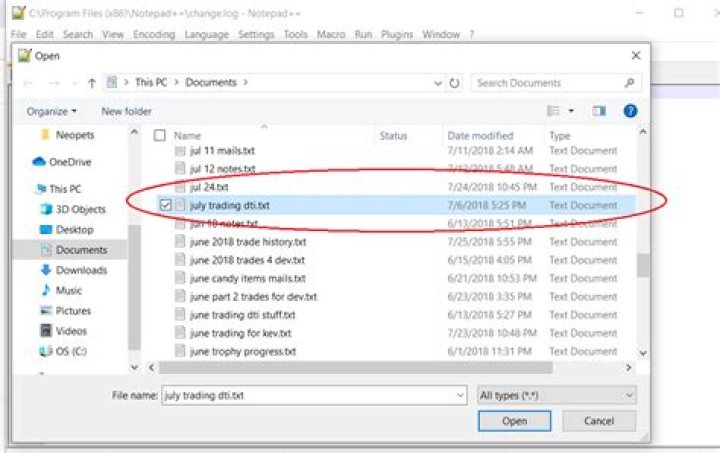Open the File menu in Notepad++
This screenshot has height=453, width=720.
[x=18, y=34]
